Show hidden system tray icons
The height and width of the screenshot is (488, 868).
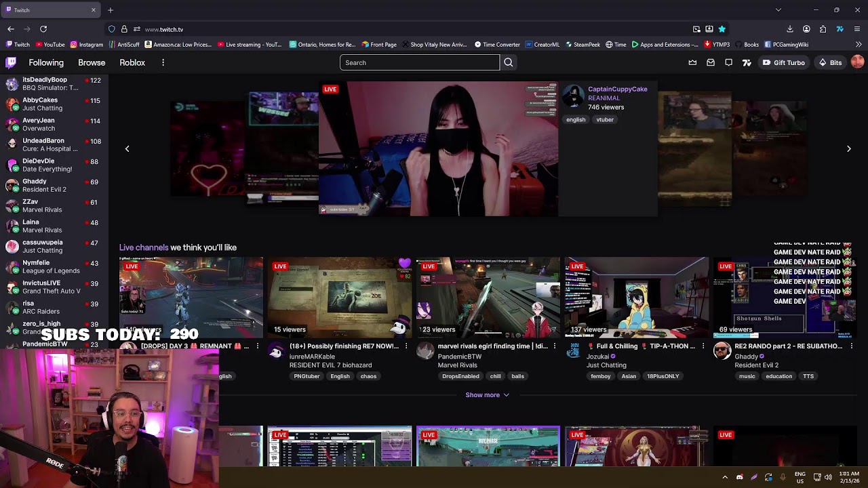pyautogui.click(x=725, y=477)
